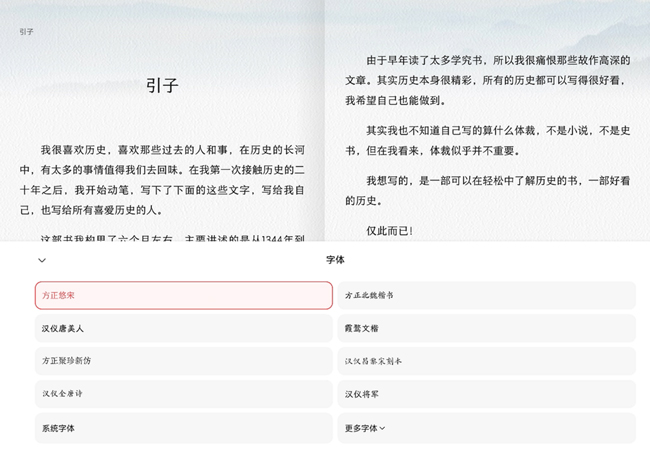Click the 引子 chapter title heading
Screen dimensions: 650x454
[x=162, y=86]
